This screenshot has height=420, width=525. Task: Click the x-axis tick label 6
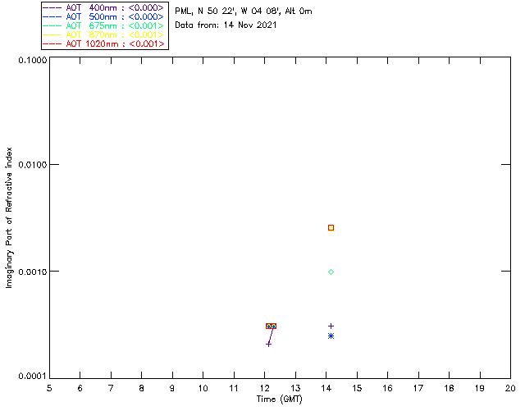(x=80, y=388)
